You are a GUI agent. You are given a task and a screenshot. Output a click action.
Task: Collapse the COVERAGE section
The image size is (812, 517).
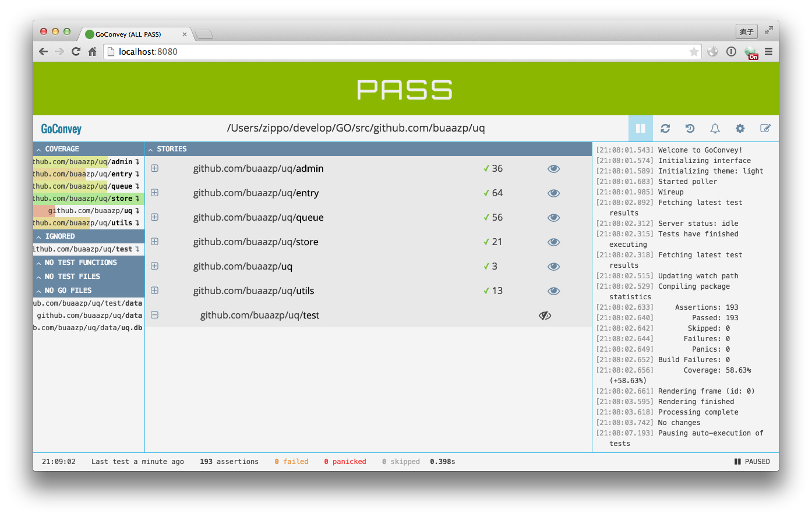(89, 149)
